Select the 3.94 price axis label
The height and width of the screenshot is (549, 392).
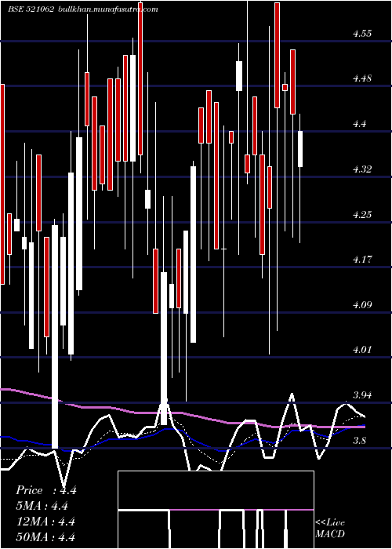(x=362, y=395)
